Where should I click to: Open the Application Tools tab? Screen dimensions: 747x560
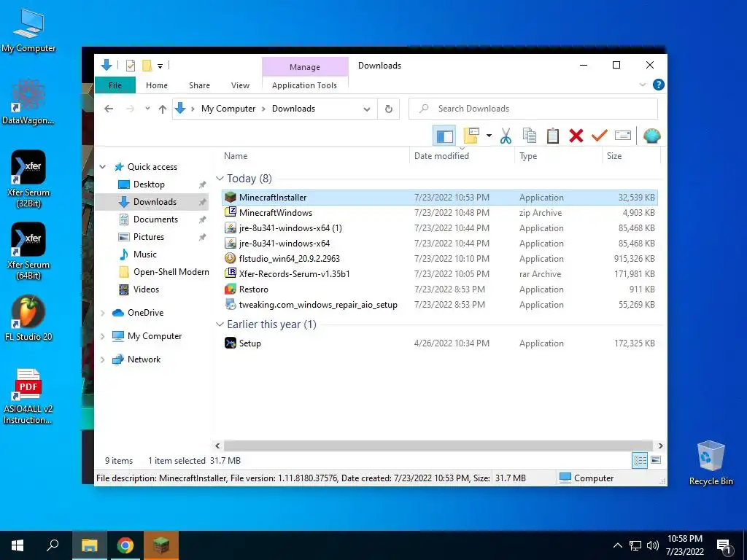coord(304,85)
